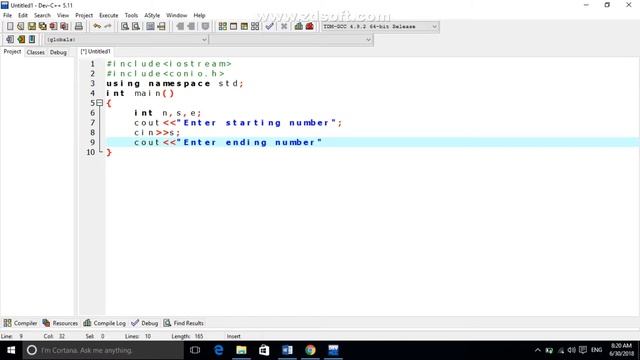Open the Windows Start menu

11,350
